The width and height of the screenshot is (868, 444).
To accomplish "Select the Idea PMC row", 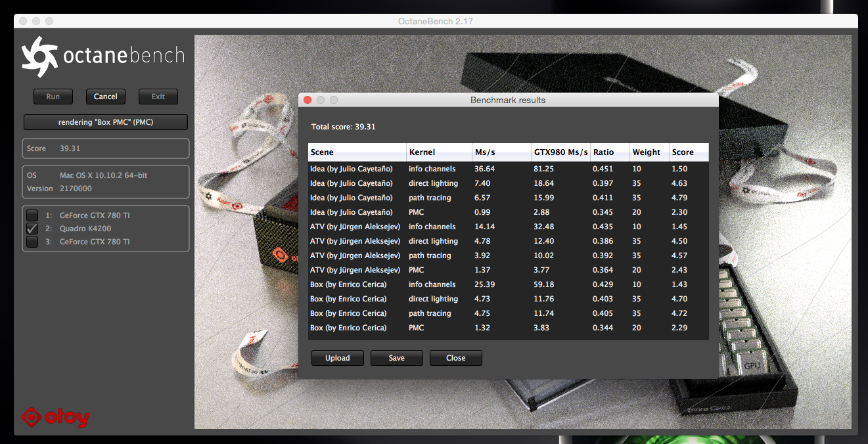I will (x=508, y=212).
